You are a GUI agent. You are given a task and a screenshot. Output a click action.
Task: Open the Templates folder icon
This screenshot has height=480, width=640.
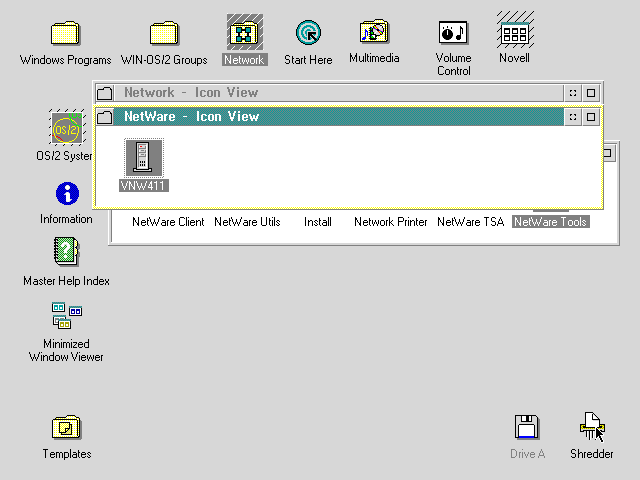point(67,427)
